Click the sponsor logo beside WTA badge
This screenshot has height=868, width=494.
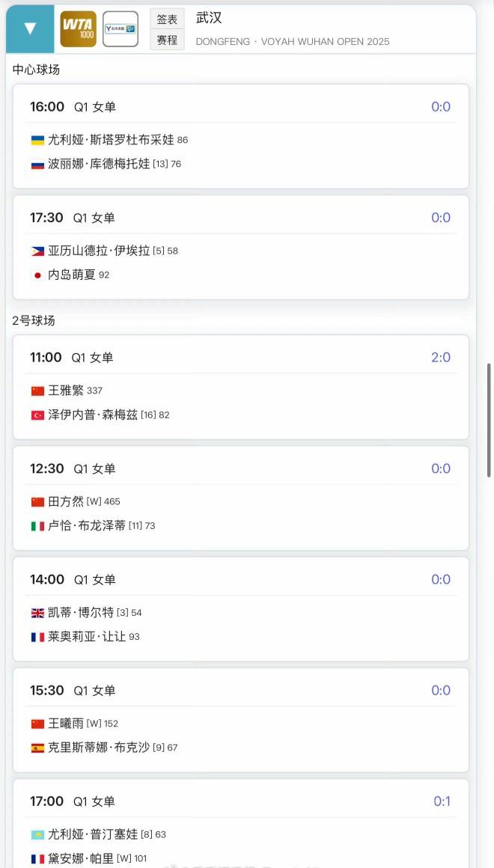(121, 29)
